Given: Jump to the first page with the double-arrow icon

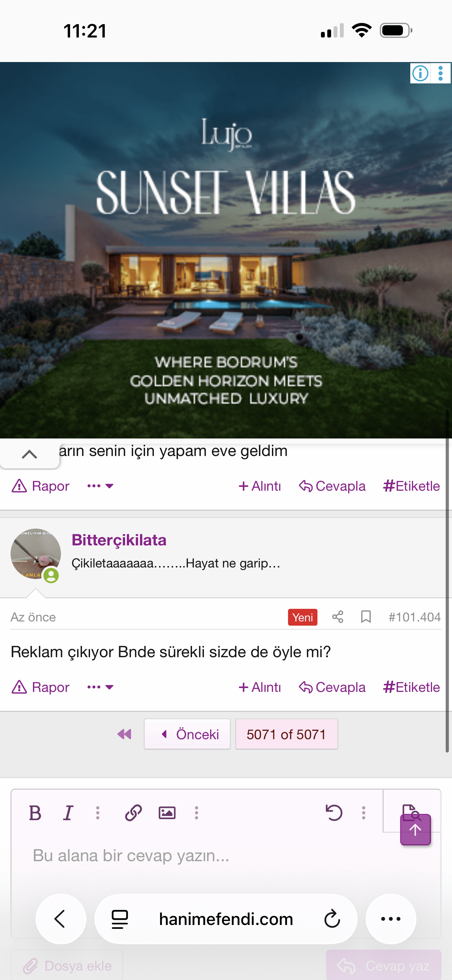Looking at the screenshot, I should click(x=124, y=734).
